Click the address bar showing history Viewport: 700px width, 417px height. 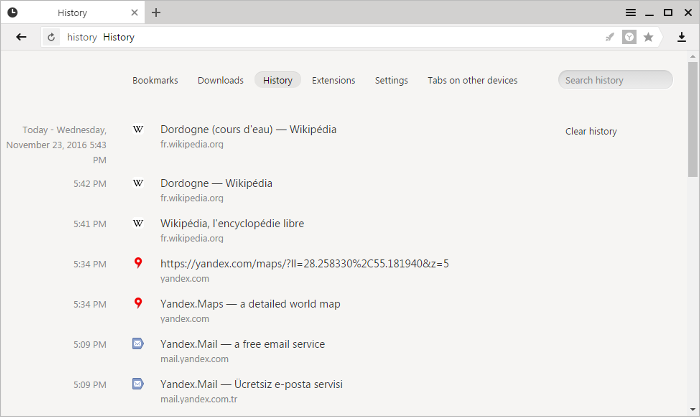pyautogui.click(x=330, y=37)
